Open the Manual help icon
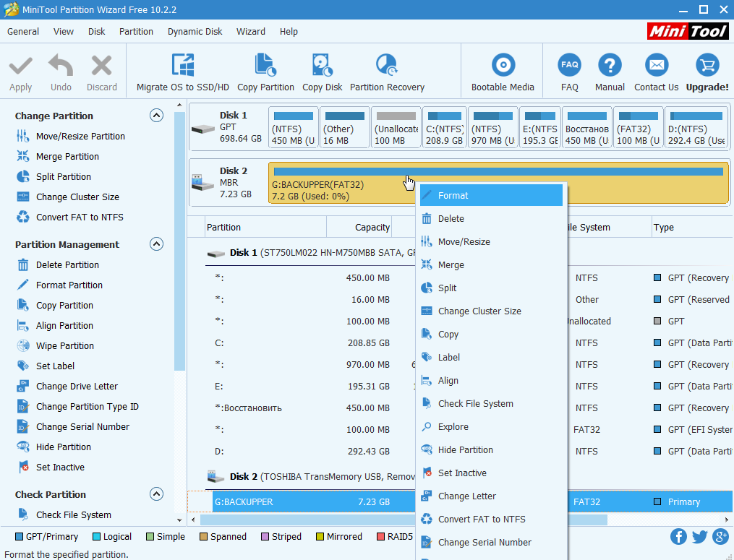 point(610,66)
